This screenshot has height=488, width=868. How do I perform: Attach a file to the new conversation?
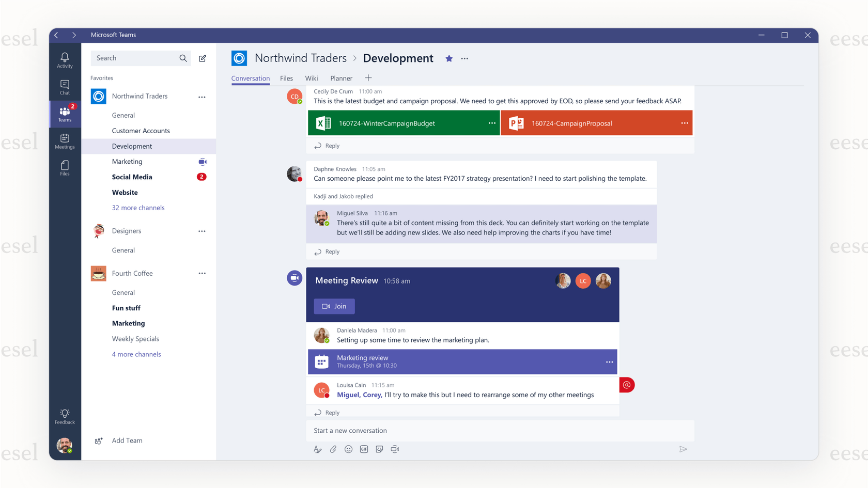coord(333,449)
